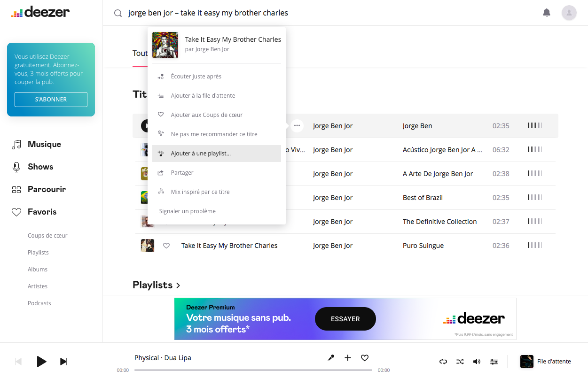This screenshot has width=588, height=378.
Task: Click album Jorge Ben in highlighted row
Action: 417,126
